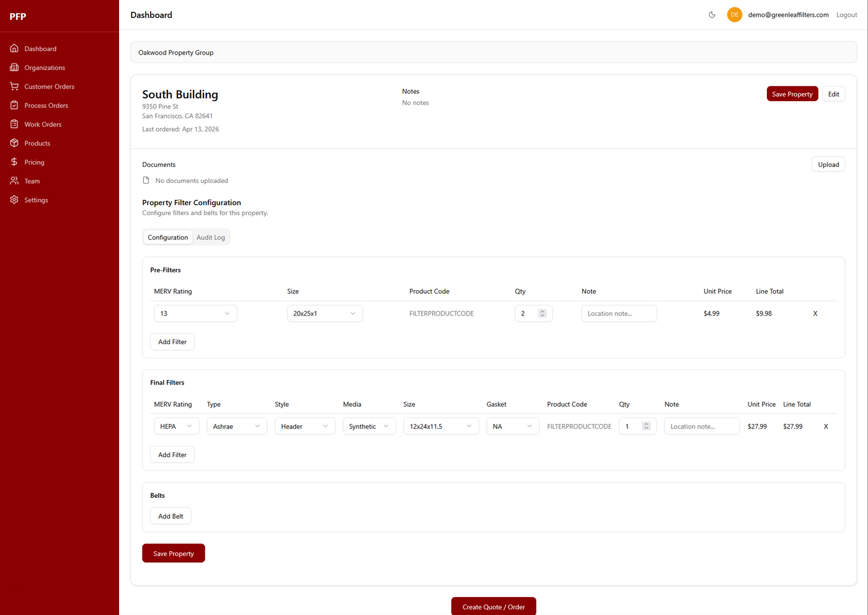868x615 pixels.
Task: Switch to the Audit Log tab
Action: [211, 237]
